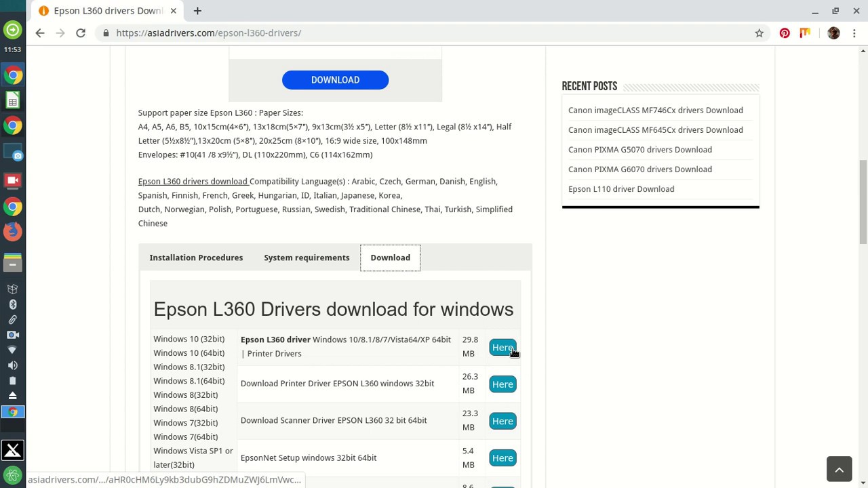
Task: Click the green arrow icon at dock top
Action: [13, 30]
